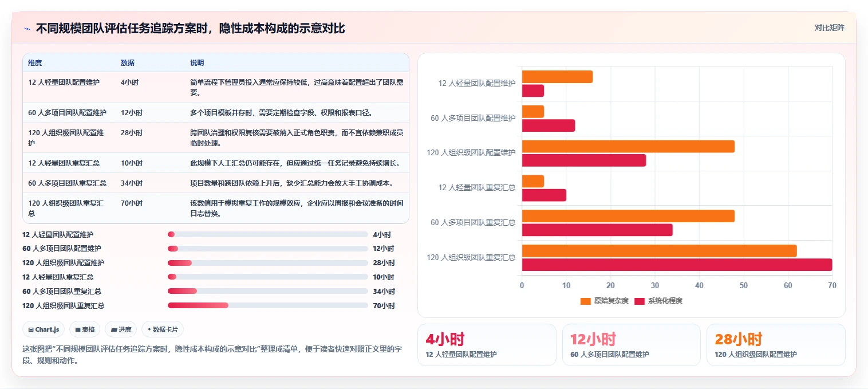Click the description beginning 多个项目模板并存时

pyautogui.click(x=282, y=113)
